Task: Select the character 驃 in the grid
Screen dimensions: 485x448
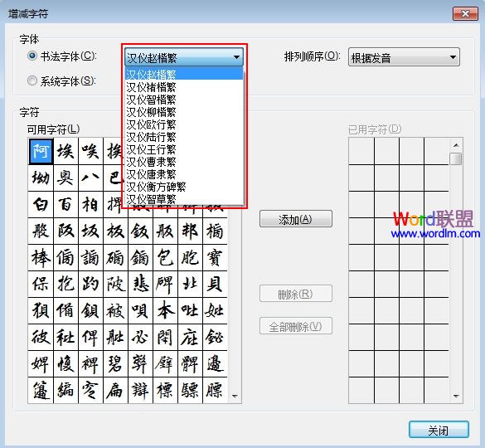Action: (x=190, y=391)
